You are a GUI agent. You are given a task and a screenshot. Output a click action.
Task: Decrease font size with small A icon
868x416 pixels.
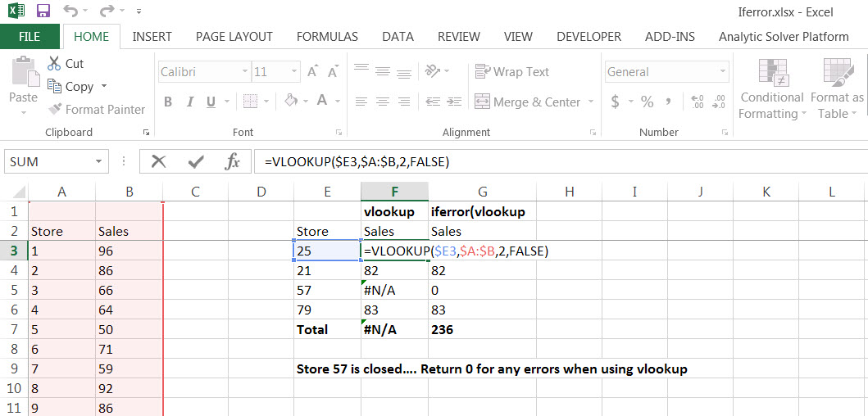coord(333,72)
